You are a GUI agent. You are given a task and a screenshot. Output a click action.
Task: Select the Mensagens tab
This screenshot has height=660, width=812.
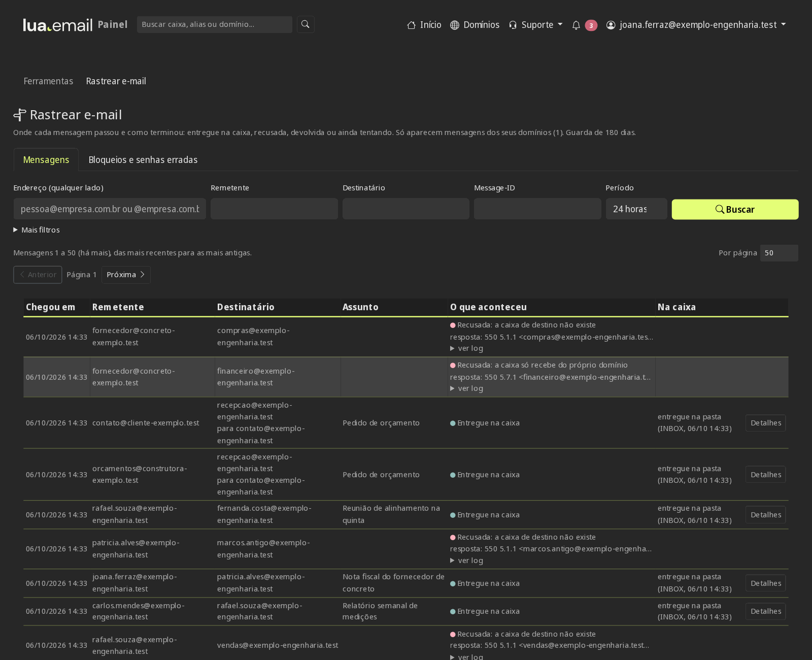46,160
